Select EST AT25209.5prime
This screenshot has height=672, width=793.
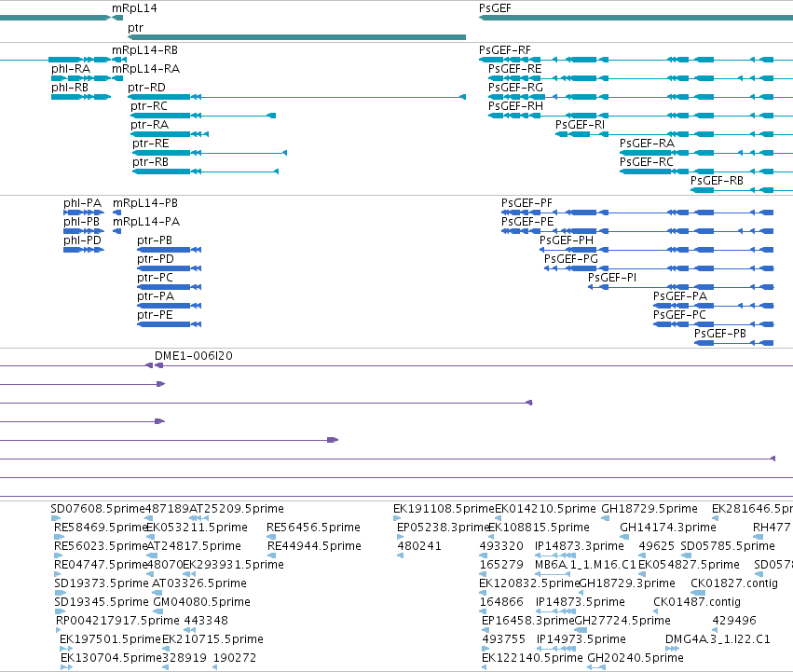point(198,518)
